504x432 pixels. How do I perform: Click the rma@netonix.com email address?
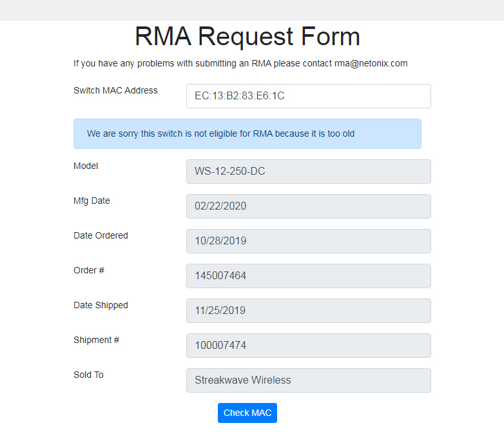click(371, 63)
